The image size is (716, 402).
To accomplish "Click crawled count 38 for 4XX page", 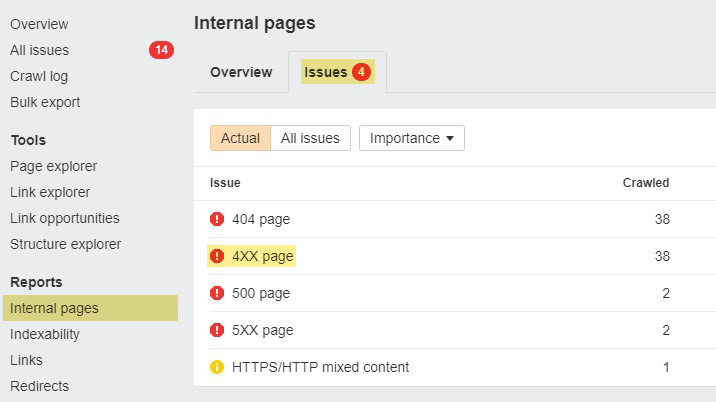I will [662, 256].
